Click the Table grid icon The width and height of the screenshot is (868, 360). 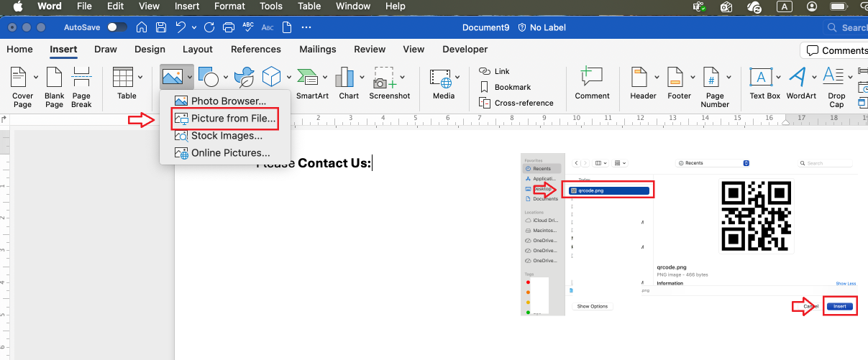(x=123, y=77)
